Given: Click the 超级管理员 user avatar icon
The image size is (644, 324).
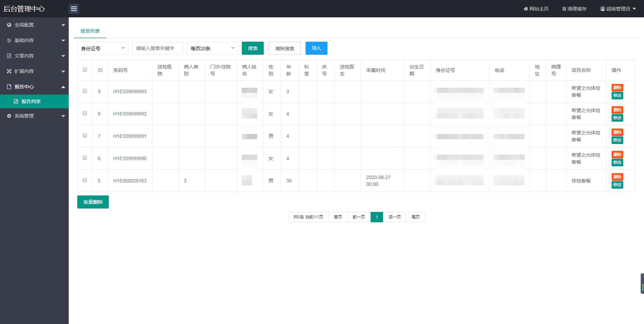Looking at the screenshot, I should tap(603, 9).
